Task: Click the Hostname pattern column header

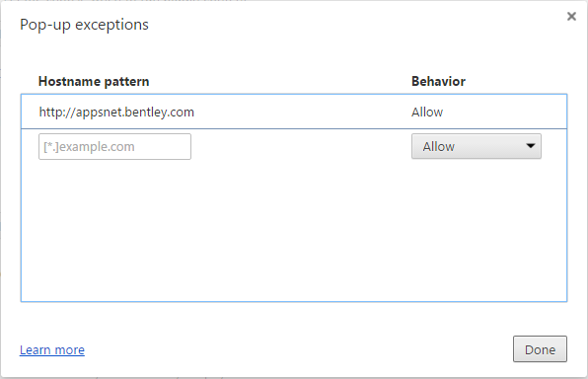Action: pos(94,82)
